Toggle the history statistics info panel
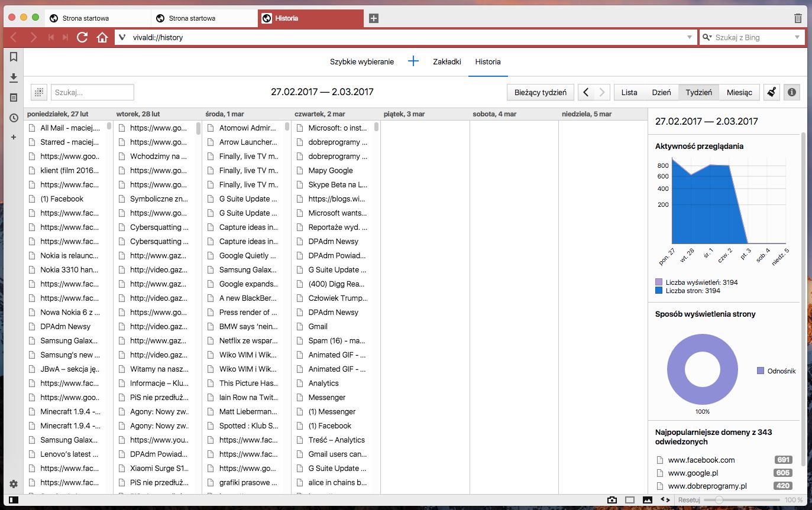Screen dimensions: 812x510 791,92
